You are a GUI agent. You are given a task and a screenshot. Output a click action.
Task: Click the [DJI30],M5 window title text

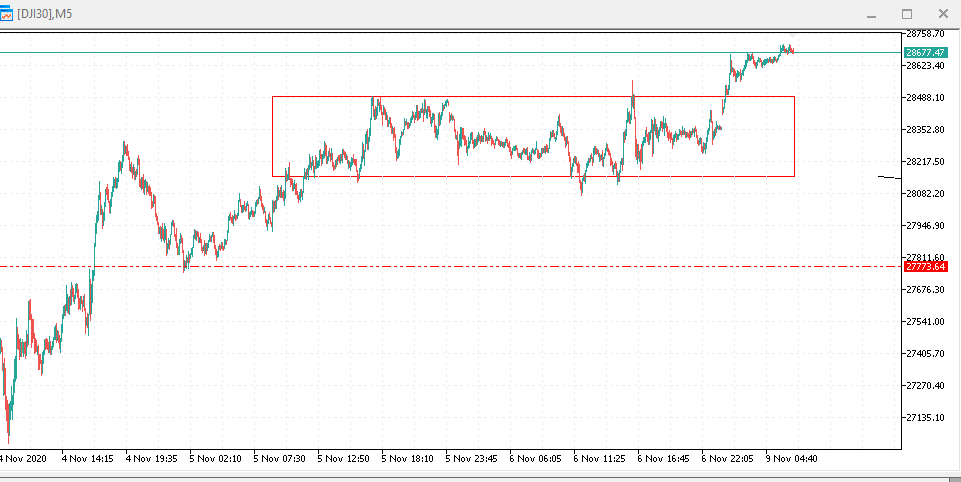[x=44, y=13]
